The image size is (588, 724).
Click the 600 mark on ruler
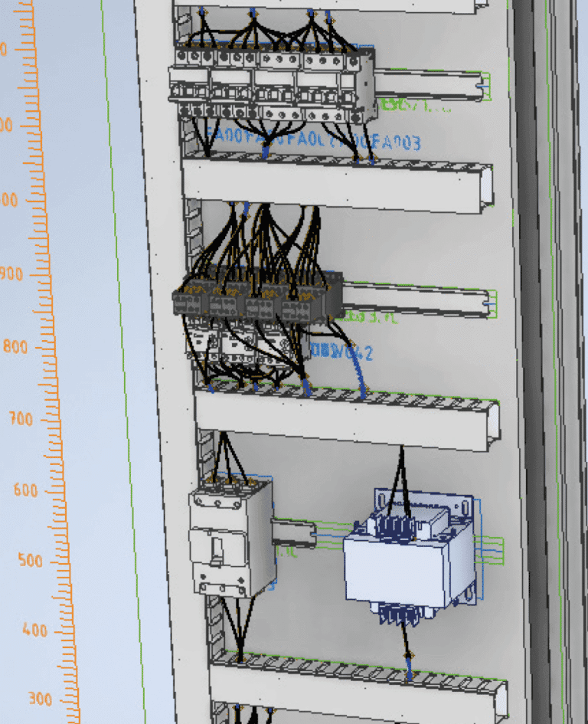25,490
